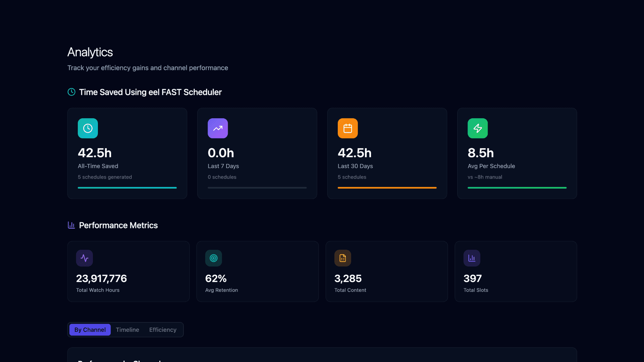Click the Last 7 Days 0.0h value
644x362 pixels.
pos(221,153)
